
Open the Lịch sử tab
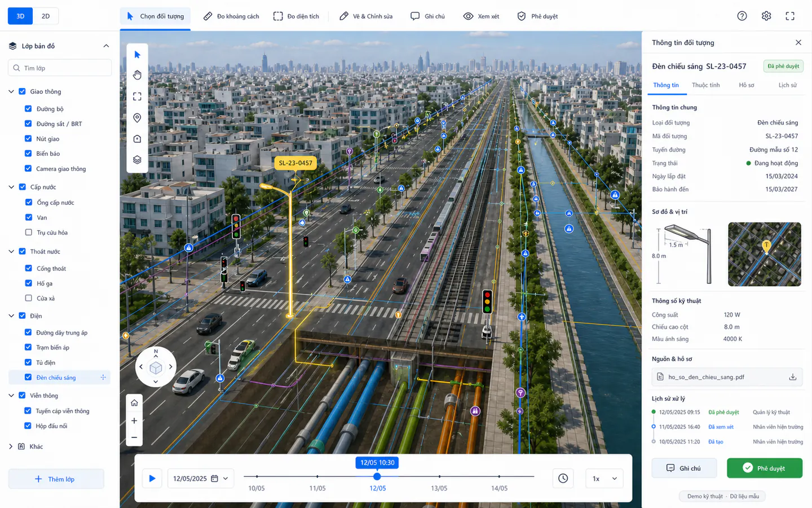(x=787, y=85)
